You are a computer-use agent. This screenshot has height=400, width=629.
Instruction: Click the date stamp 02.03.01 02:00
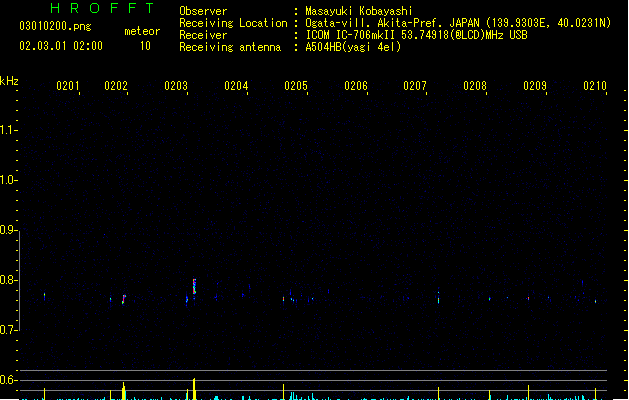coord(61,46)
